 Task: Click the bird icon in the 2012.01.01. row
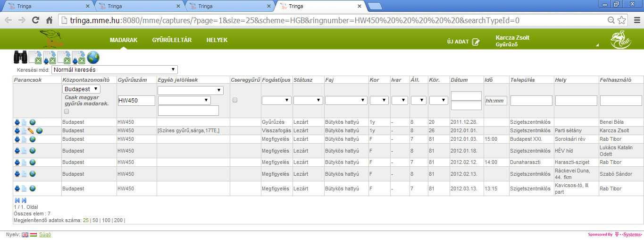click(x=17, y=130)
